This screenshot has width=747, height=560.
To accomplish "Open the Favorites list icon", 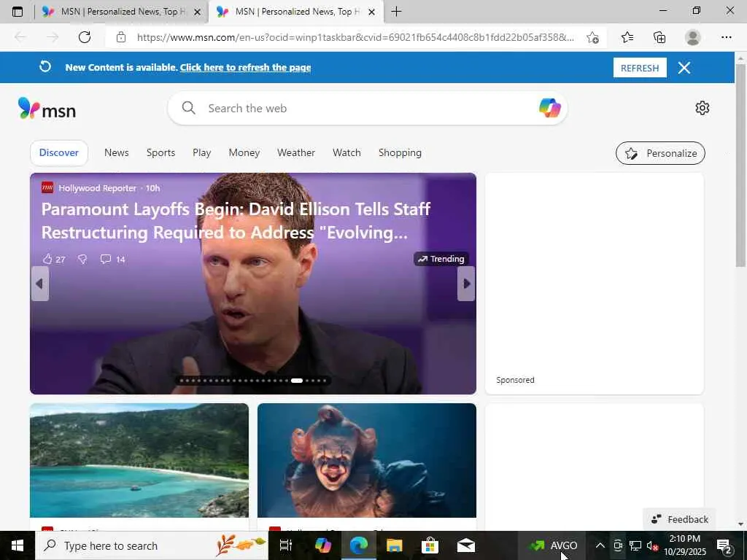I will pyautogui.click(x=627, y=37).
